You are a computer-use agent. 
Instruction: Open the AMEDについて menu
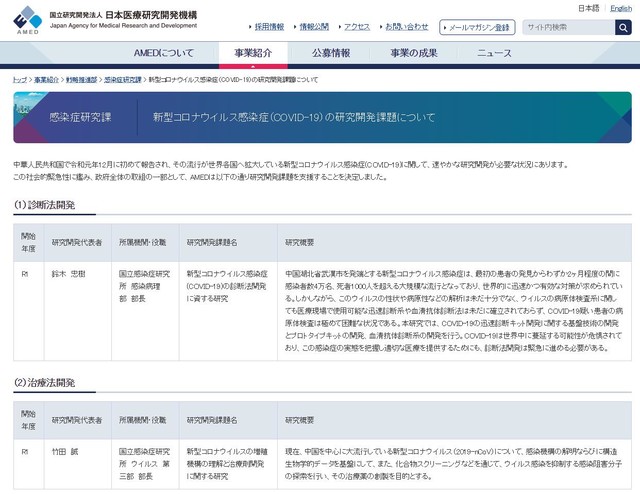tap(166, 53)
